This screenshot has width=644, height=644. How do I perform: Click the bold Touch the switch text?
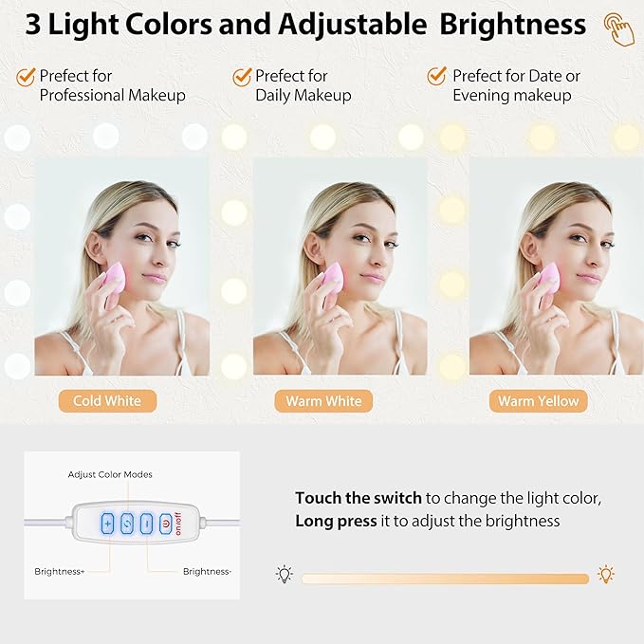[x=359, y=498]
